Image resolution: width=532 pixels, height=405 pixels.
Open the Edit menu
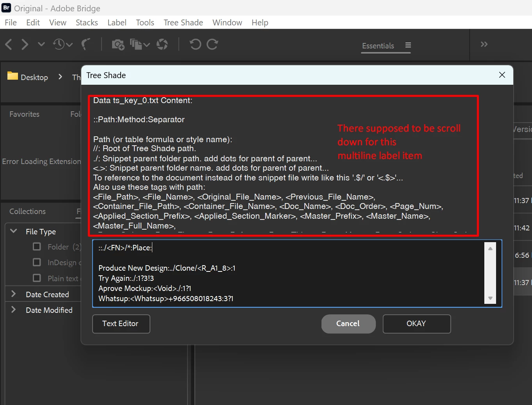click(x=33, y=23)
